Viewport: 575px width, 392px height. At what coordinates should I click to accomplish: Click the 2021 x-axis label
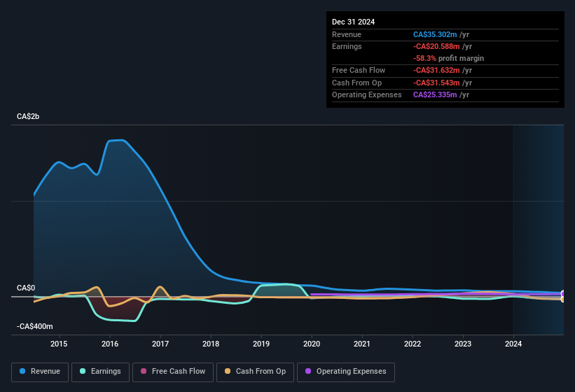point(362,344)
